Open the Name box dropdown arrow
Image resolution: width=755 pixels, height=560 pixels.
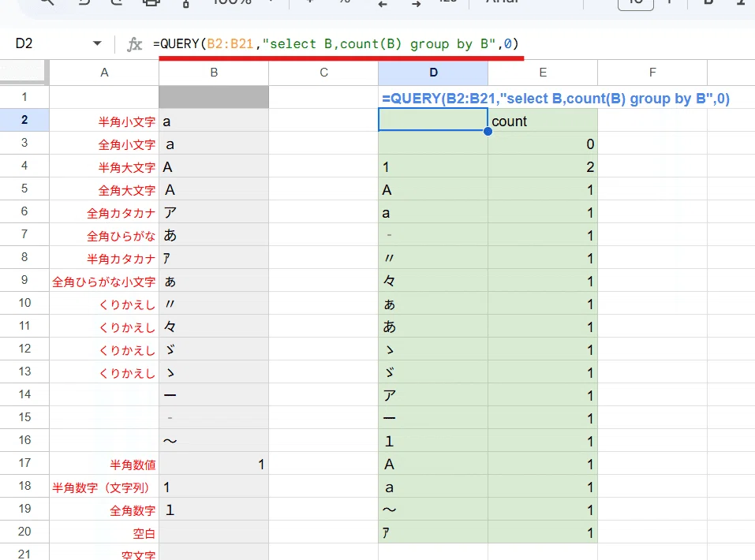pos(97,43)
